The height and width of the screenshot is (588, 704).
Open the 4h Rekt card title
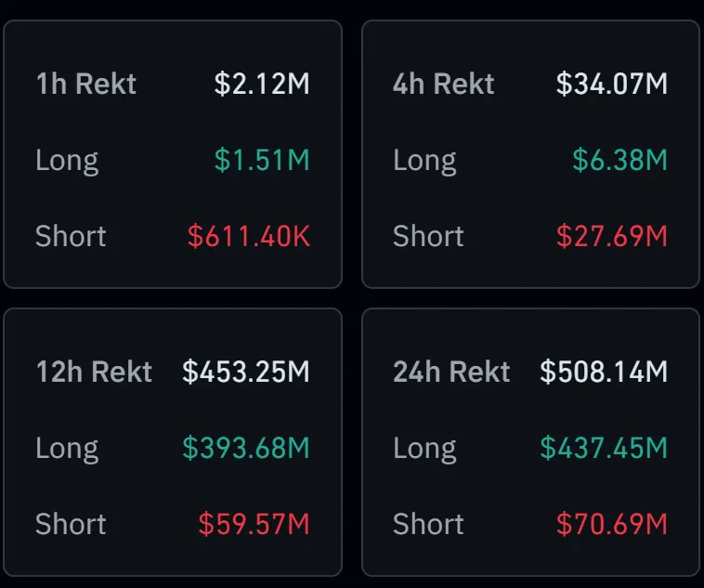[443, 84]
